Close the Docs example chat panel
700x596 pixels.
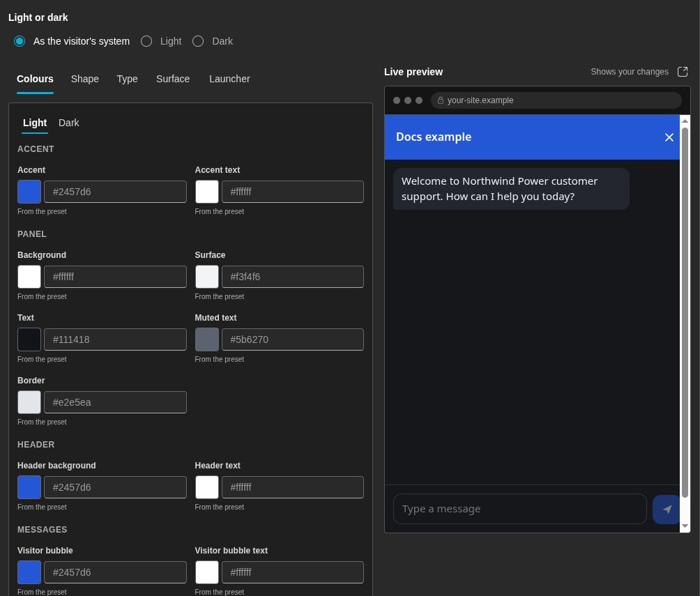tap(669, 137)
